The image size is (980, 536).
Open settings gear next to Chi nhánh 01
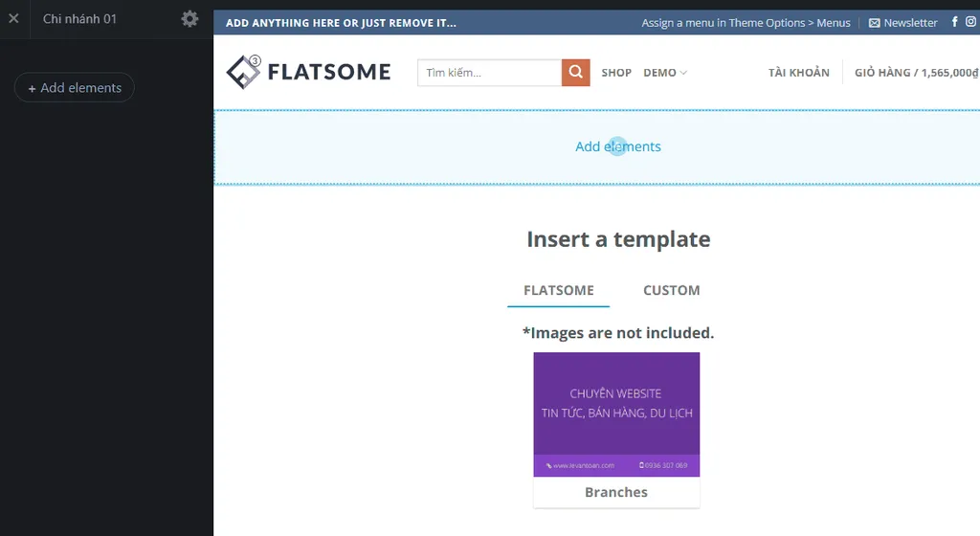pos(189,19)
